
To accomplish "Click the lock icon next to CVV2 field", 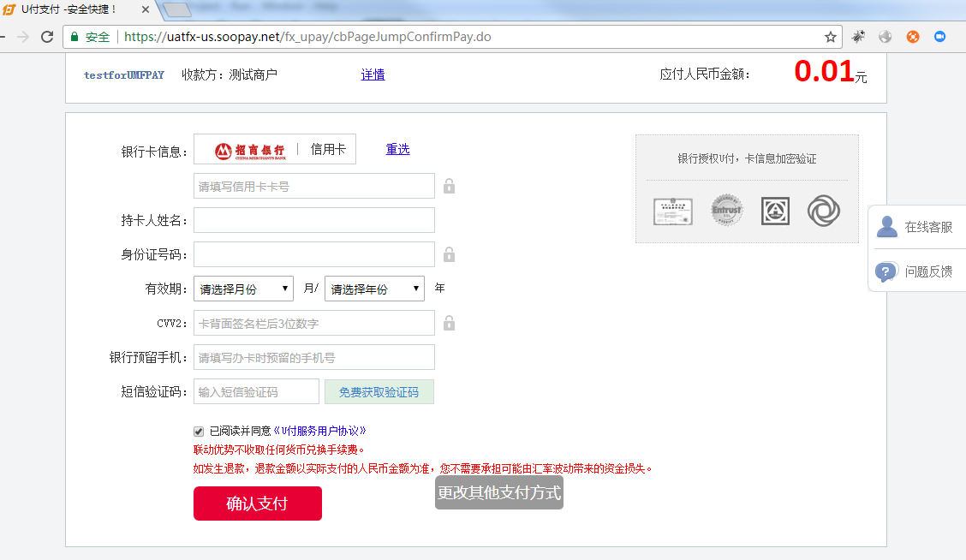I will tap(449, 323).
